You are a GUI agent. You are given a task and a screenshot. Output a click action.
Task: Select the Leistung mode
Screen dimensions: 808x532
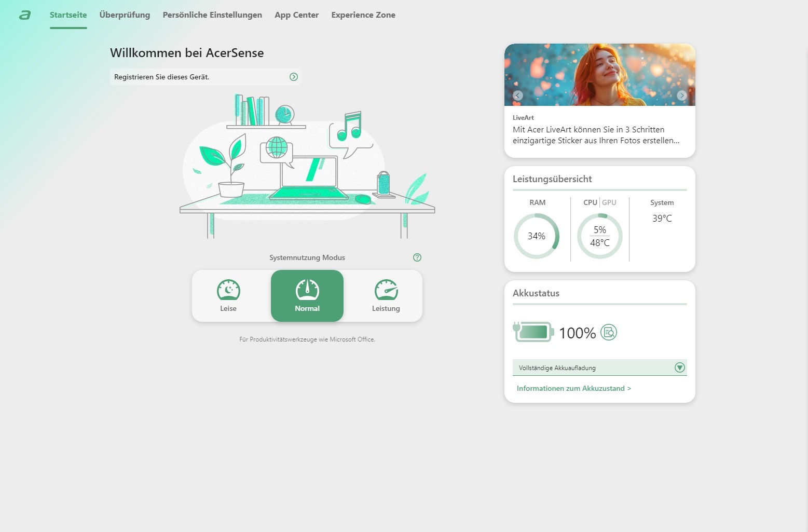point(386,296)
